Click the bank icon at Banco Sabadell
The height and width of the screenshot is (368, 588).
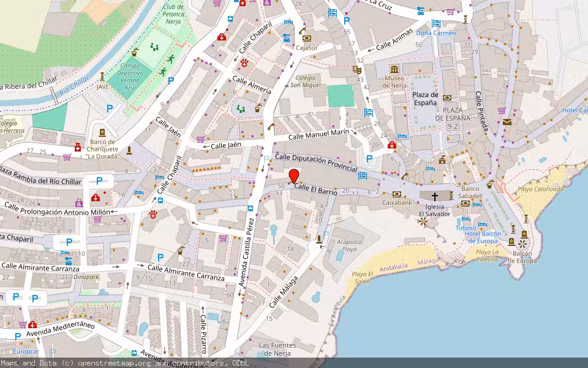click(x=465, y=204)
